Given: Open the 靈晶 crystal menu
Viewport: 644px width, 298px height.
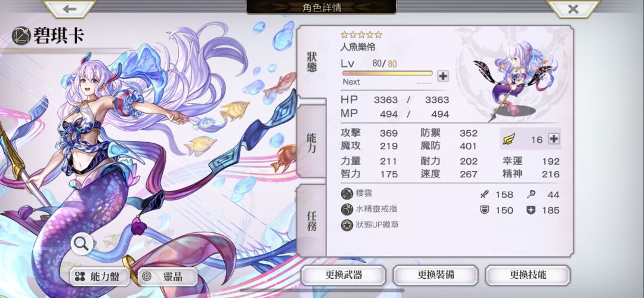Looking at the screenshot, I should (x=167, y=277).
